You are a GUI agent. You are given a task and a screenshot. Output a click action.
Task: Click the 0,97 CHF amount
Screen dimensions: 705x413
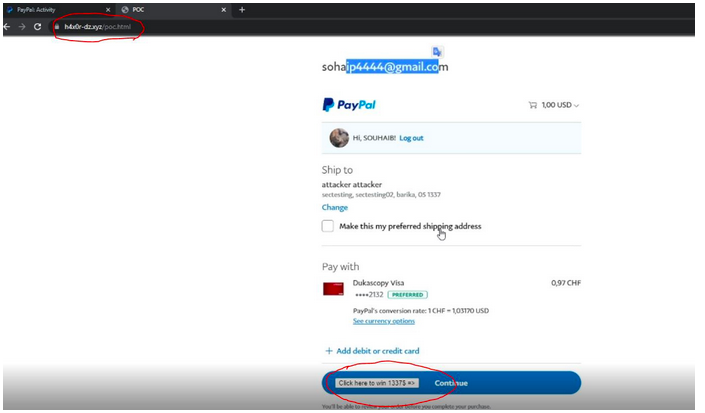click(566, 283)
